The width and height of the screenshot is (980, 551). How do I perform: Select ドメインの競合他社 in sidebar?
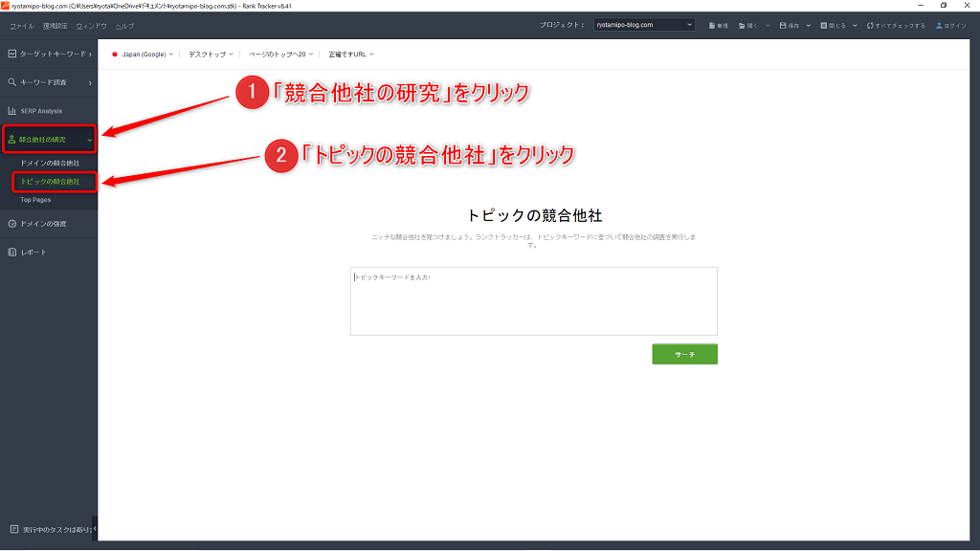(56, 164)
